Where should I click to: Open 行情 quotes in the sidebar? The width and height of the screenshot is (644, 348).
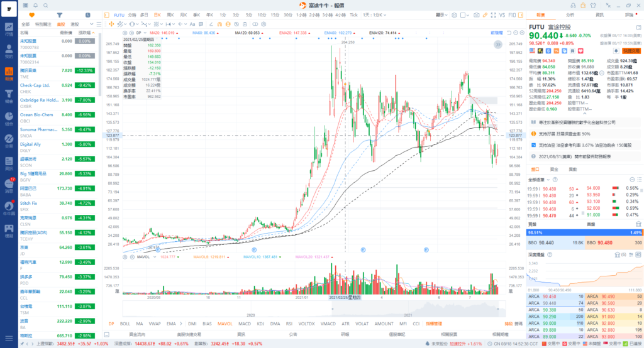pyautogui.click(x=9, y=30)
